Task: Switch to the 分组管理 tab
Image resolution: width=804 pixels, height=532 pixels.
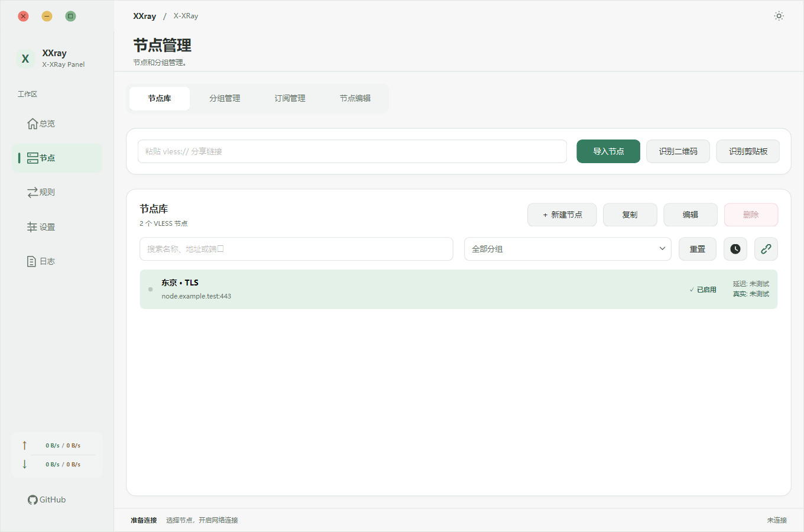Action: (225, 98)
